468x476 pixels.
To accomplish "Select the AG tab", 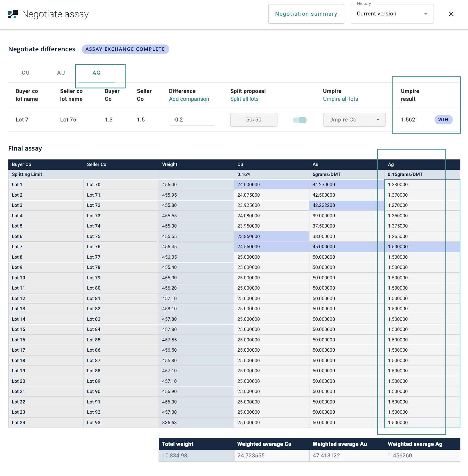I will pos(96,73).
